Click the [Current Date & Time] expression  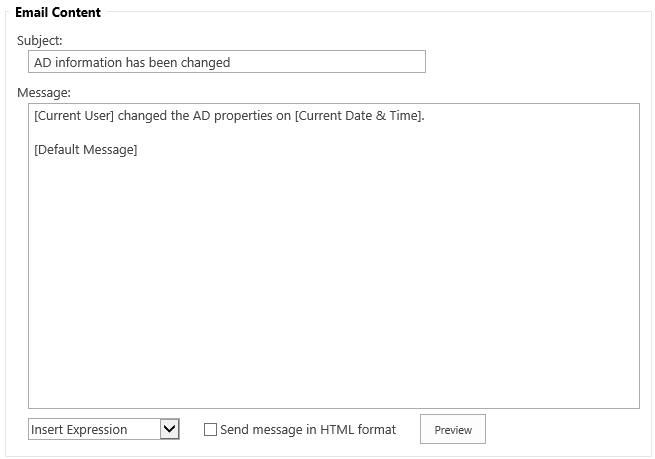[358, 116]
